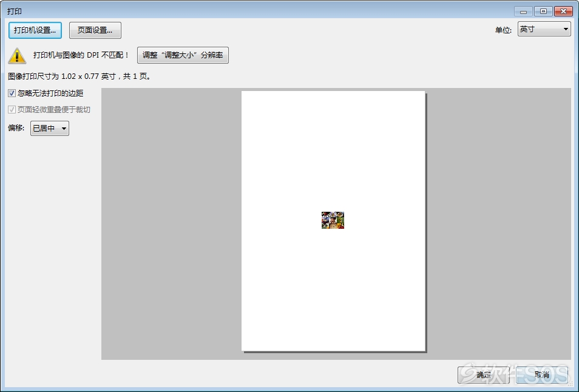Cancel the dialog with 取消 button
Viewport: 579px width, 392px height.
542,375
